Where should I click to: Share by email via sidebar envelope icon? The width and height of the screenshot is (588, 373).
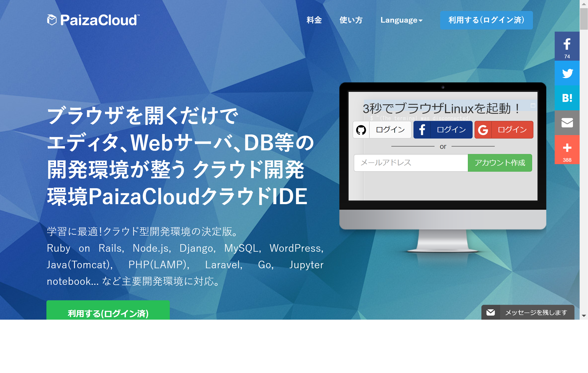click(x=567, y=123)
